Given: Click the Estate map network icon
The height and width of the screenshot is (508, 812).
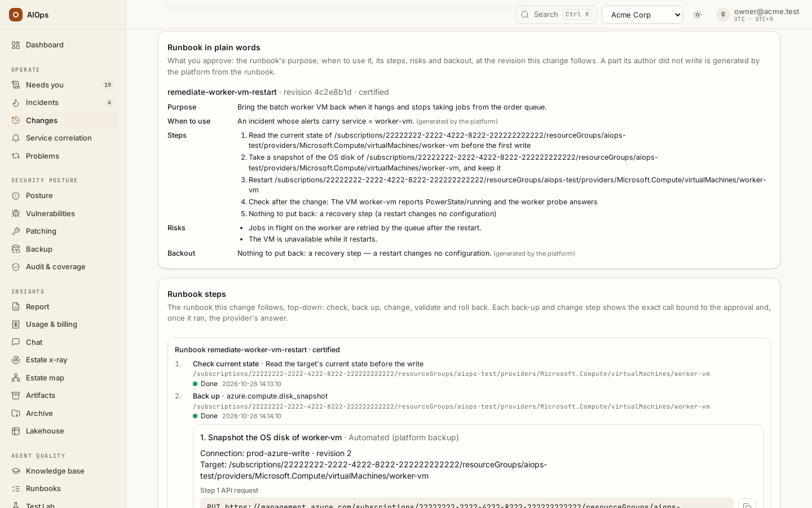Looking at the screenshot, I should [16, 378].
